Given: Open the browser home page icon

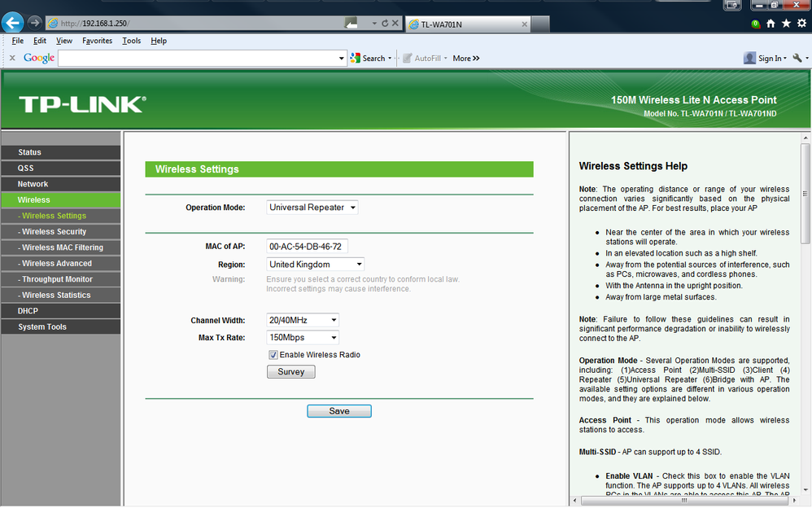Looking at the screenshot, I should 771,24.
